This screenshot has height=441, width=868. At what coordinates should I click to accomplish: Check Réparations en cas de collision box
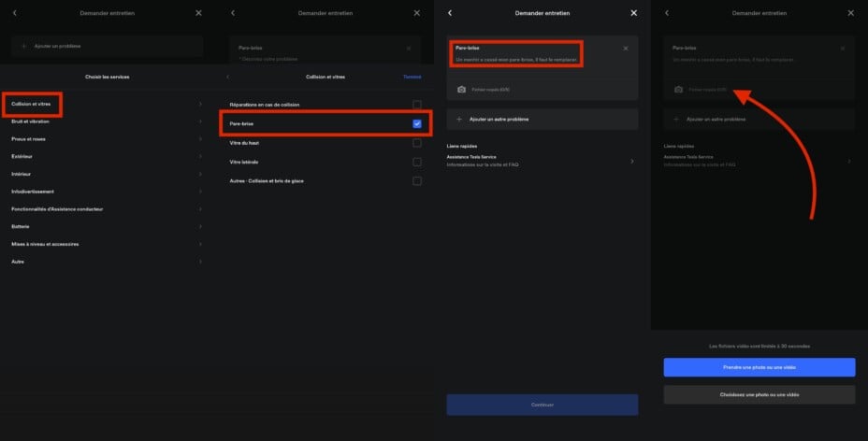click(417, 105)
